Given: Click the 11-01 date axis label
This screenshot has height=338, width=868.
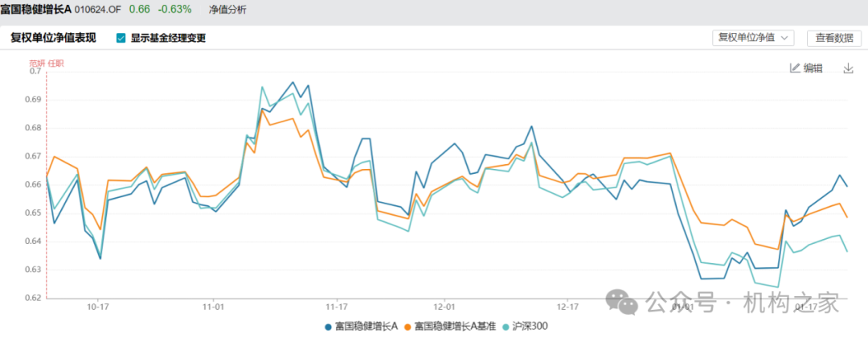Looking at the screenshot, I should (x=214, y=306).
